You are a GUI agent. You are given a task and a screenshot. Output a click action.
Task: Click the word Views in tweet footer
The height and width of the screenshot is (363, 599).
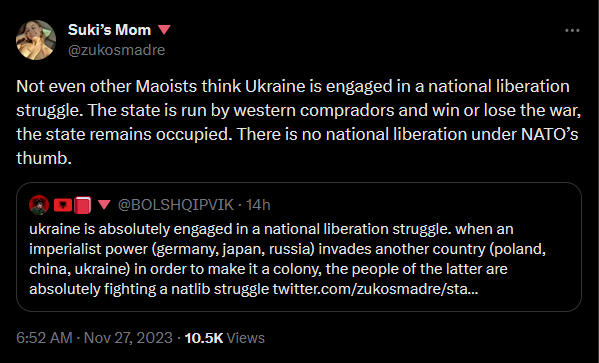point(246,338)
